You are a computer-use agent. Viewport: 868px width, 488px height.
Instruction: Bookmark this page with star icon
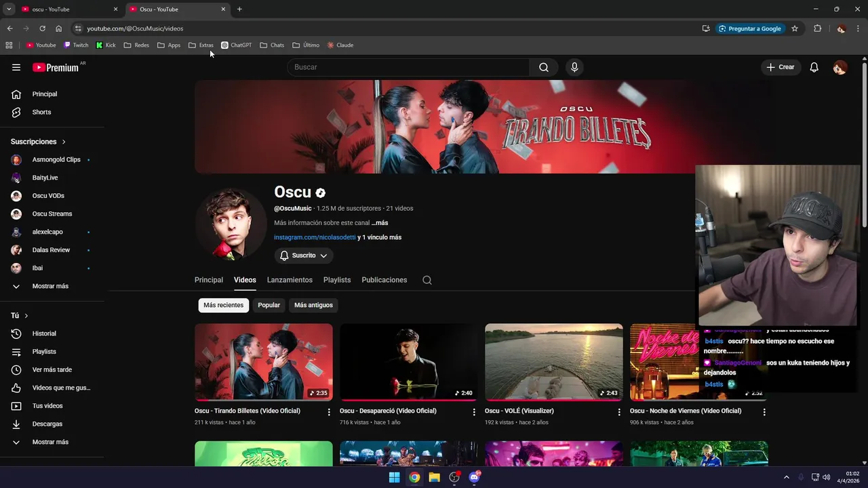click(x=795, y=28)
